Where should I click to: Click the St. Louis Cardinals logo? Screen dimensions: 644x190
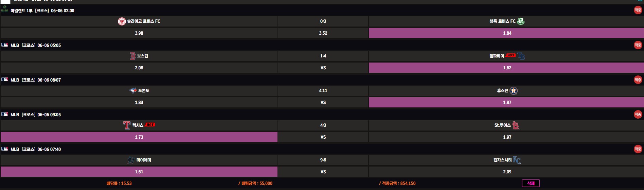[x=516, y=125]
